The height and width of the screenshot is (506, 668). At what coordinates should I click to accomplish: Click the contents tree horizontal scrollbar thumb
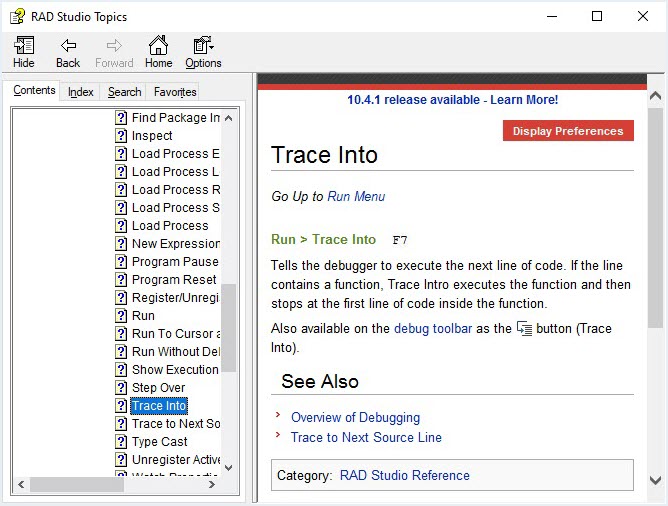[x=77, y=484]
